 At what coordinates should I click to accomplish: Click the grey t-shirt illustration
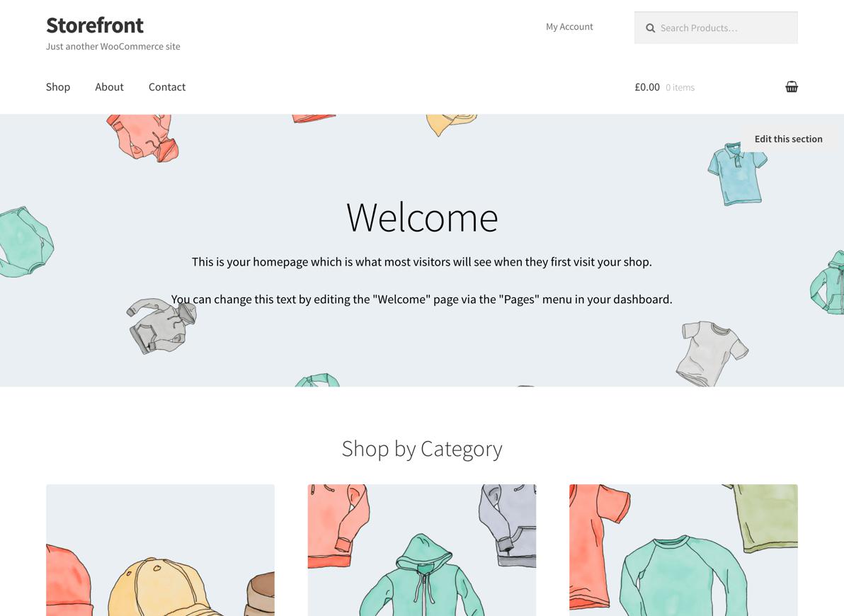(x=712, y=354)
